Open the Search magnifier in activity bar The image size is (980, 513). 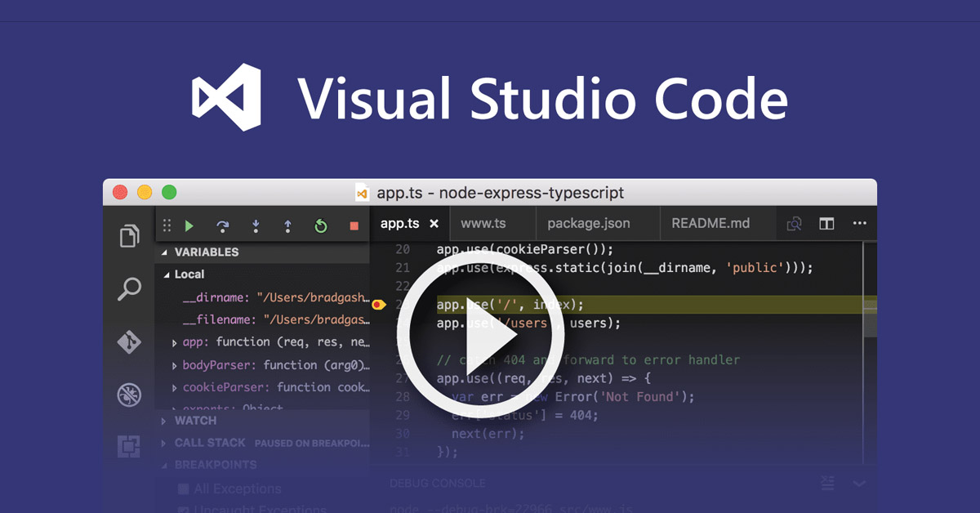(129, 288)
